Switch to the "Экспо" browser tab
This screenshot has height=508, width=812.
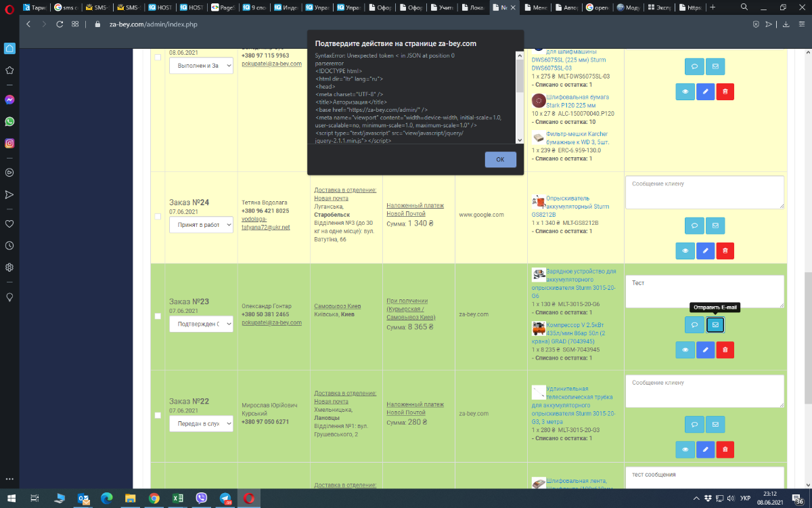pos(658,7)
